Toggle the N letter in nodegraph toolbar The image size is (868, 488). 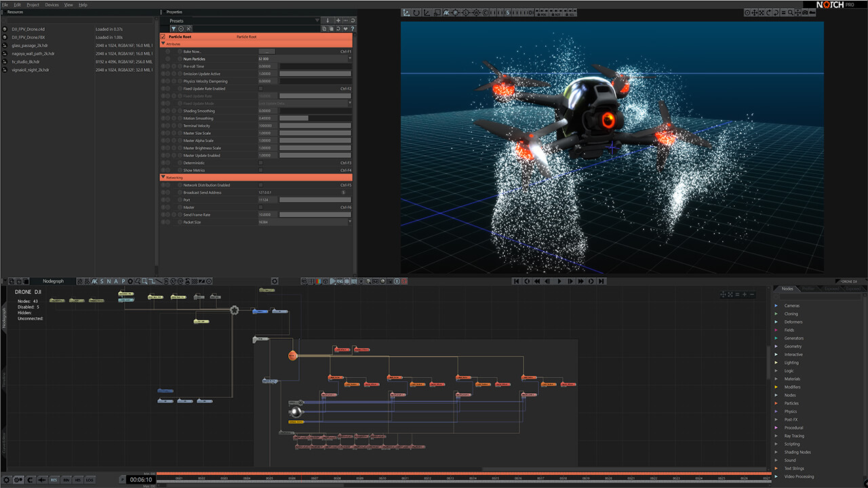[x=108, y=281]
